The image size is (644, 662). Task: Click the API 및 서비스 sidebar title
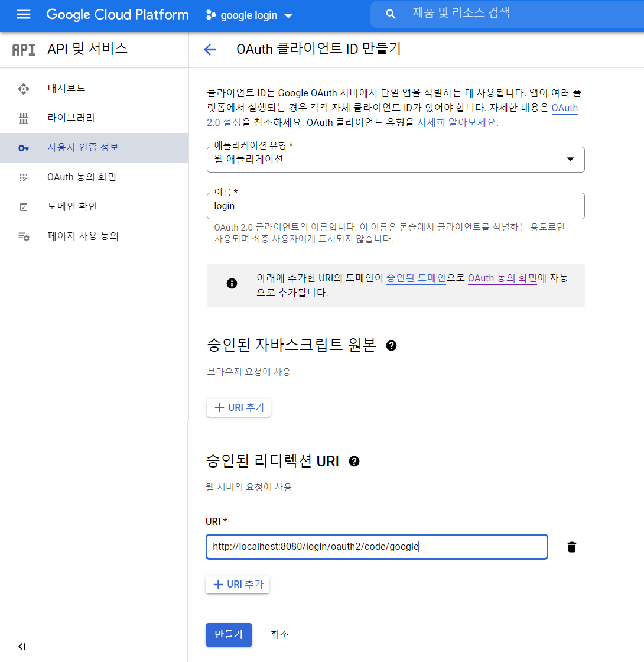[x=87, y=49]
